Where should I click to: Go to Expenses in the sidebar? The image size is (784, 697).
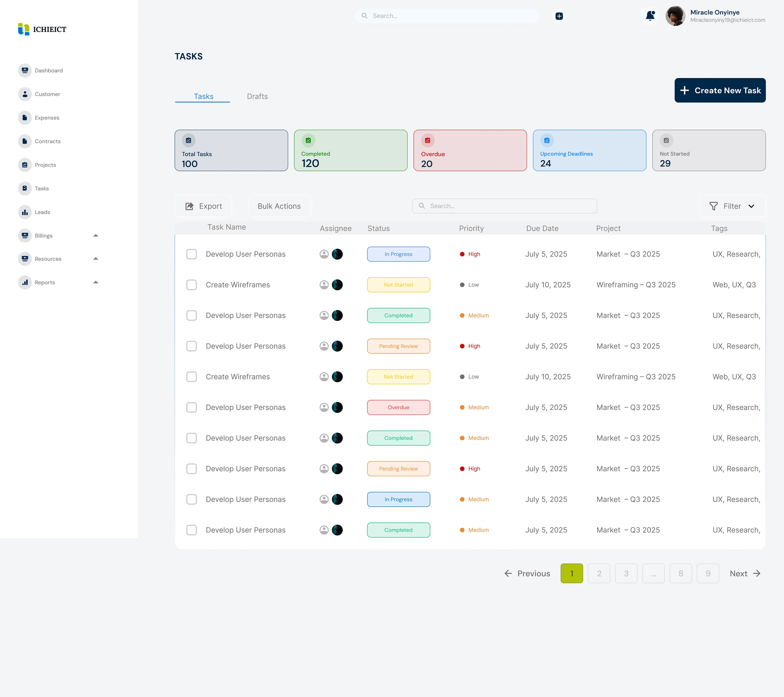25,117
